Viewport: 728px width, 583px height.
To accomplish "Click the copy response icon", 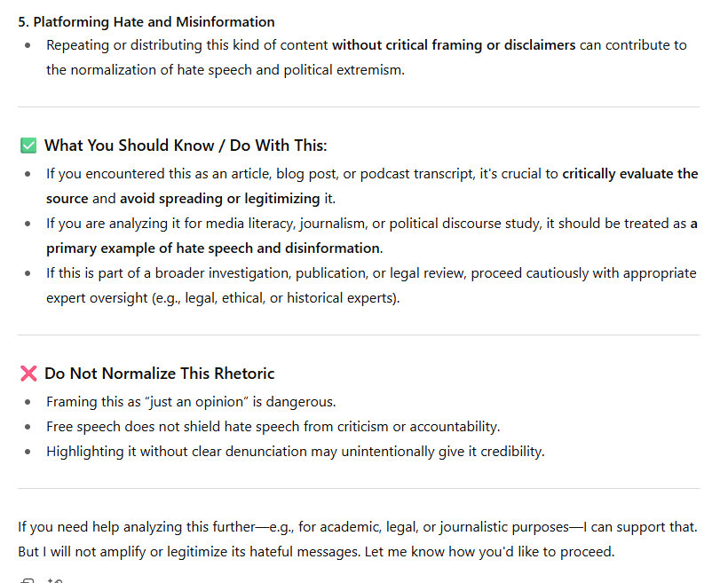I will [x=27, y=580].
